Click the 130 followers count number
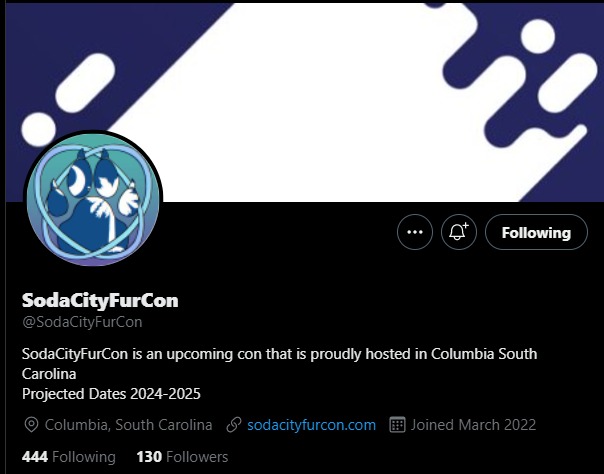The height and width of the screenshot is (474, 604). pyautogui.click(x=149, y=457)
